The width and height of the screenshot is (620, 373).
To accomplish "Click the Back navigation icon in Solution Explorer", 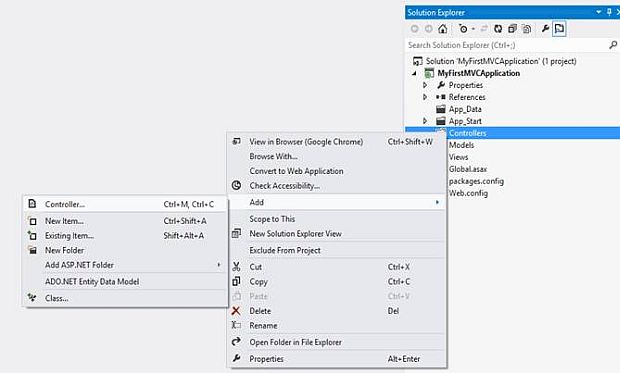I will 414,29.
